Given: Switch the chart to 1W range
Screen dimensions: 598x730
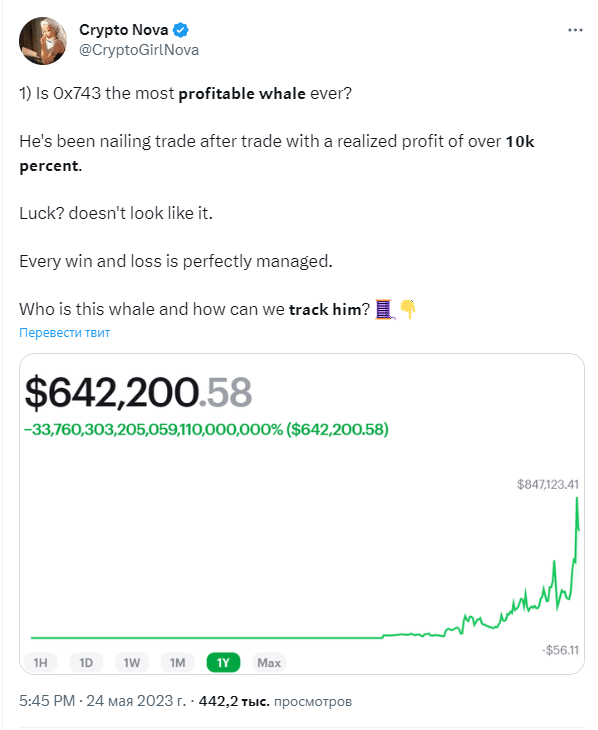Looking at the screenshot, I should click(132, 662).
